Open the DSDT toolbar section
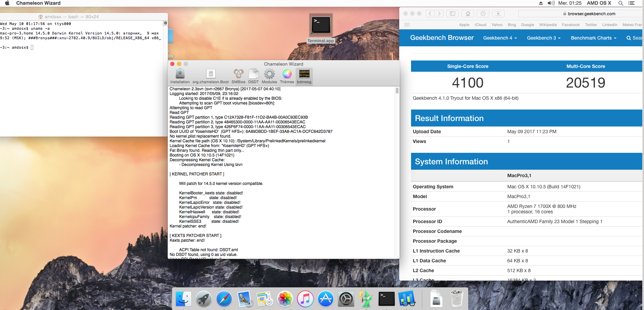Image resolution: width=644 pixels, height=310 pixels. tap(253, 76)
